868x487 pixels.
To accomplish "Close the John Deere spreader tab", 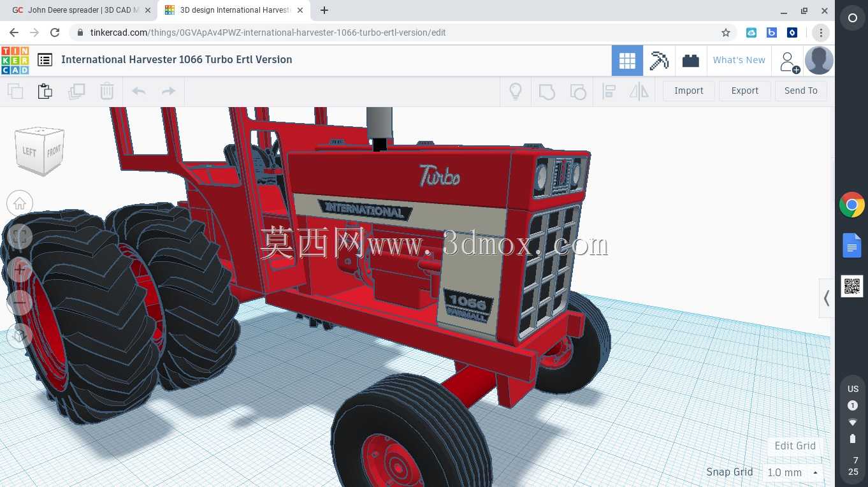I will 147,10.
